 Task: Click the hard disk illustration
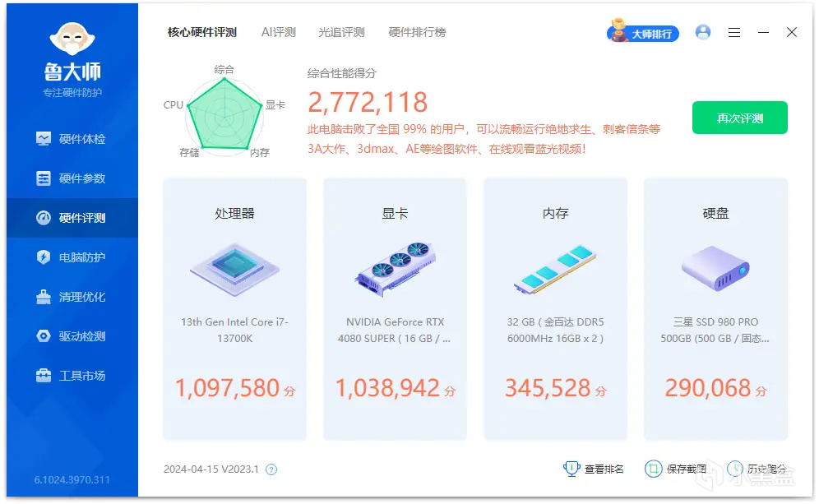[715, 269]
